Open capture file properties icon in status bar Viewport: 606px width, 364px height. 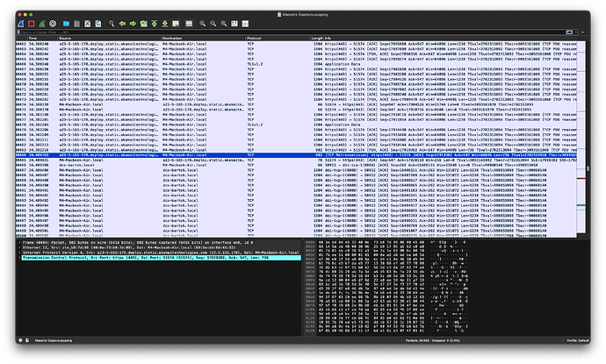(27, 340)
